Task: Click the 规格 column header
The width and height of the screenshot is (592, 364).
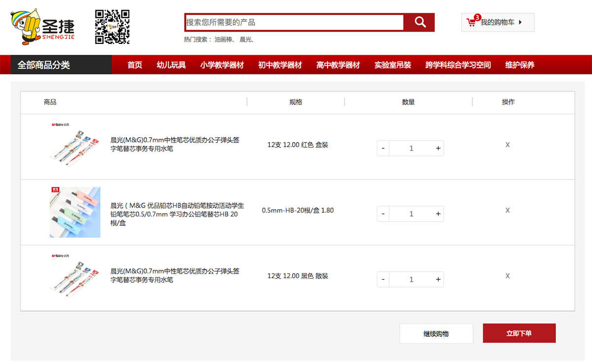Action: pyautogui.click(x=296, y=102)
